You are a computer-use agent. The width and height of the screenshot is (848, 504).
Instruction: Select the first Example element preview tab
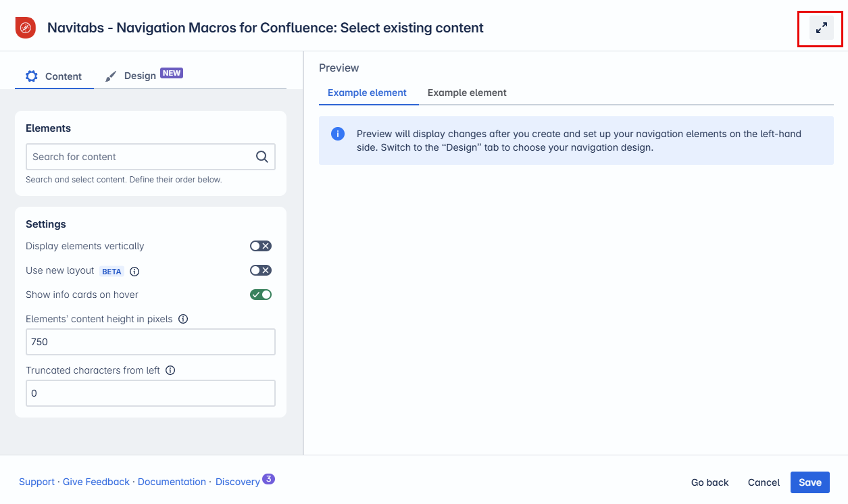[367, 93]
